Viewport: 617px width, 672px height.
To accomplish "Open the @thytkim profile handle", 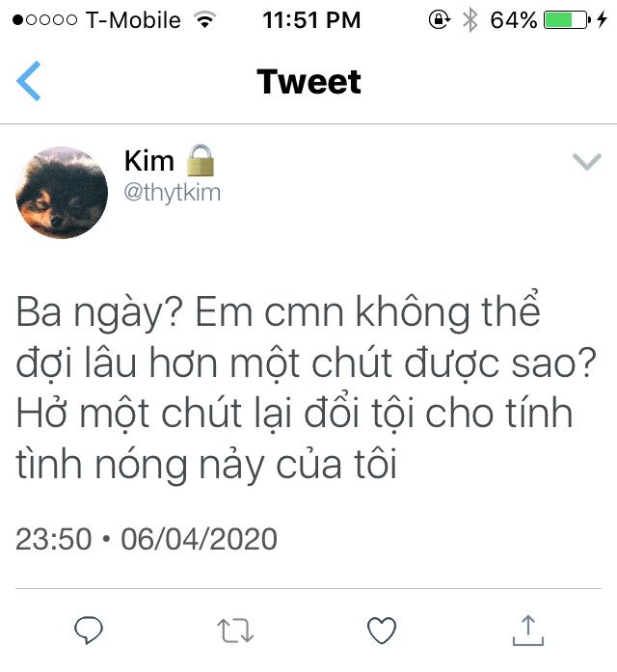I will (x=173, y=193).
